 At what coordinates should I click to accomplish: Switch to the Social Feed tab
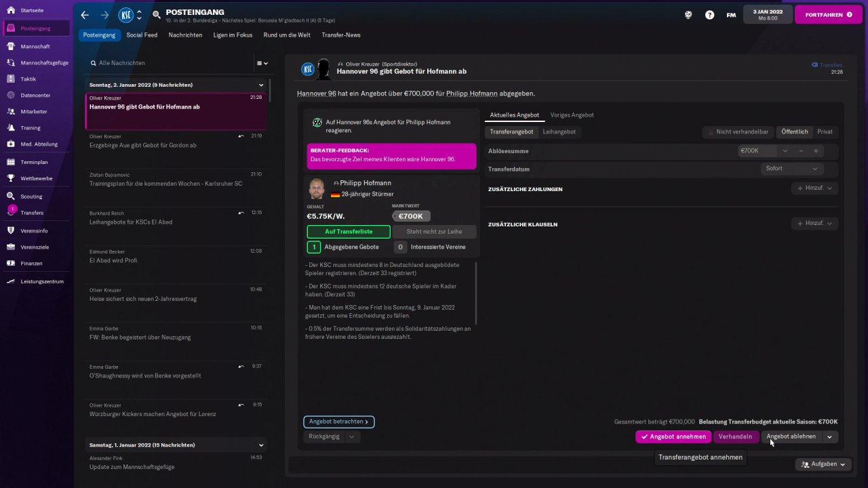pyautogui.click(x=142, y=35)
